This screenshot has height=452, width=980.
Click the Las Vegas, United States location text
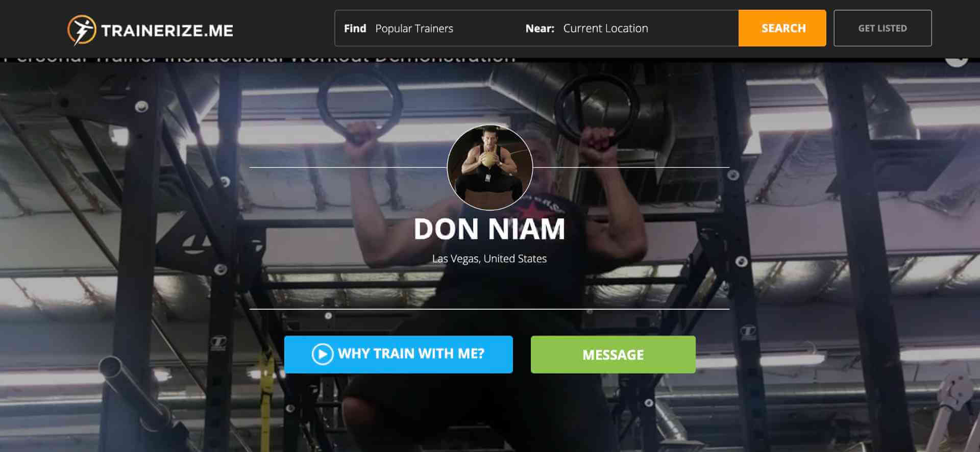[x=489, y=259]
